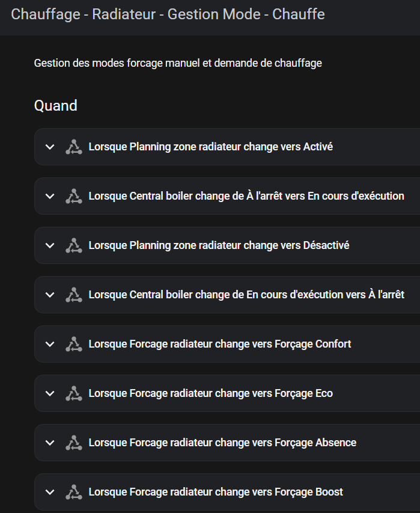
Task: Click state icon of Forçage Absence trigger
Action: pyautogui.click(x=74, y=443)
